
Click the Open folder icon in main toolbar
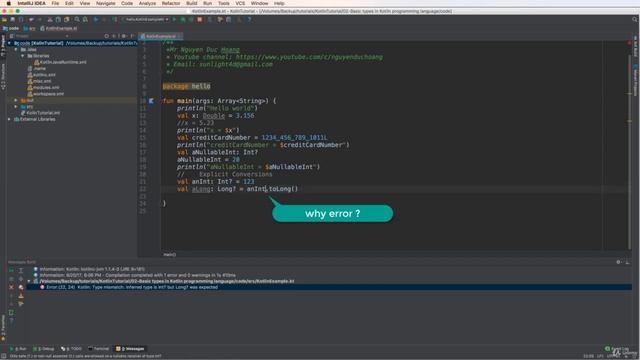pos(4,19)
